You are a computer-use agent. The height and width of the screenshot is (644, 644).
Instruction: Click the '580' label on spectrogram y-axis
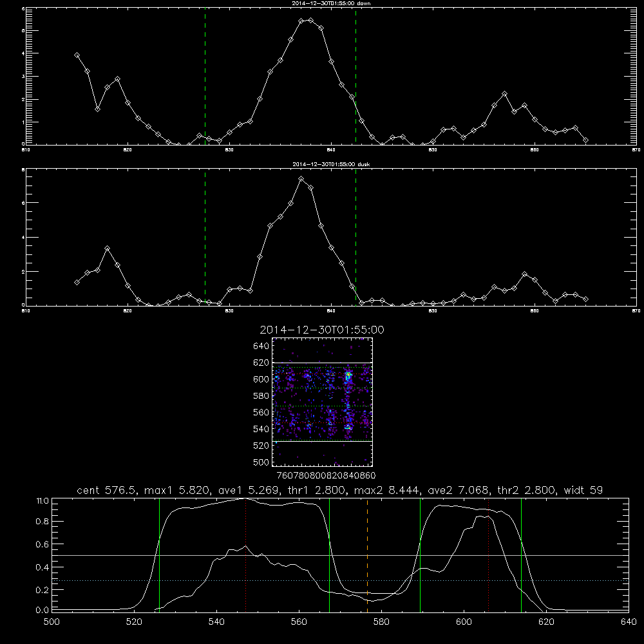coord(261,395)
